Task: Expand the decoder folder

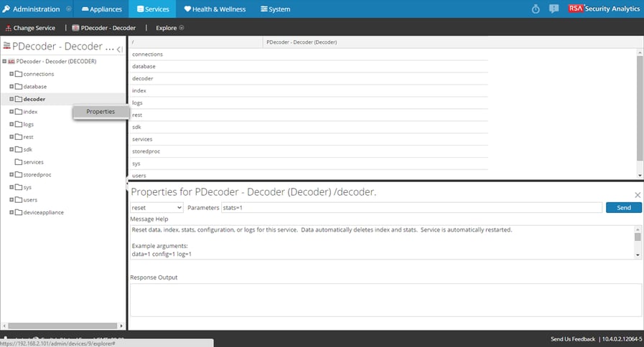Action: (x=11, y=99)
